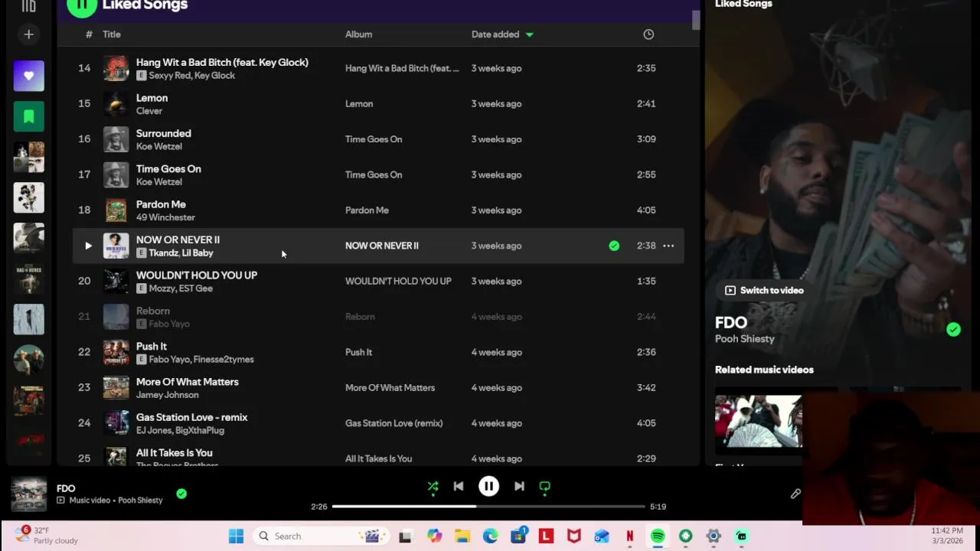Toggle green check beside FDO in right panel
The width and height of the screenshot is (980, 551).
(x=953, y=329)
